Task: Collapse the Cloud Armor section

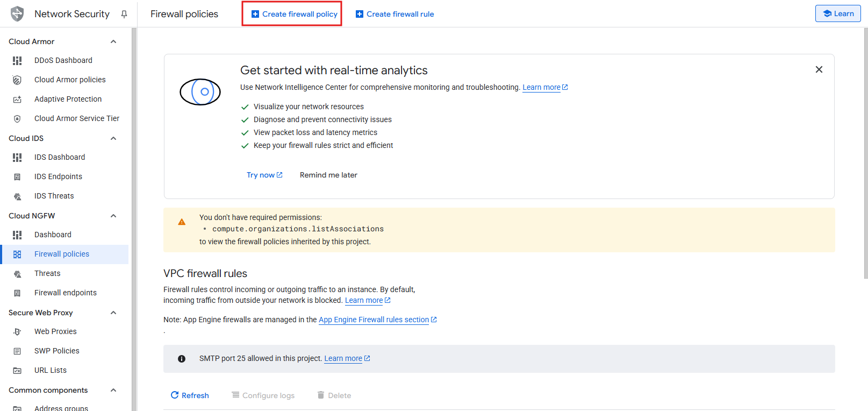Action: [113, 41]
